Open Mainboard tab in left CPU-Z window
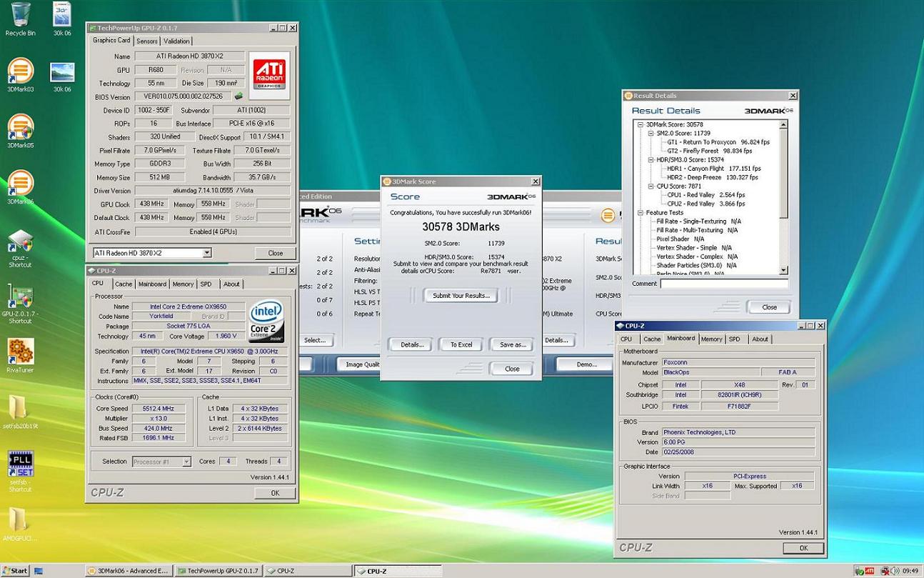The image size is (924, 578). (152, 284)
